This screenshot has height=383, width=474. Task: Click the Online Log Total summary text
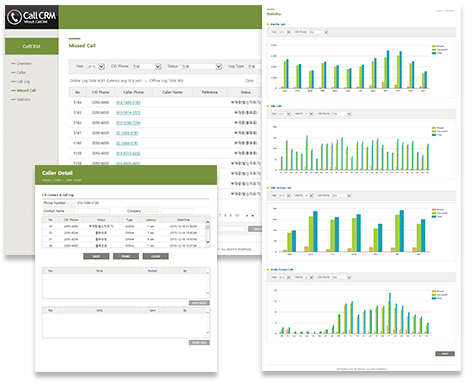[x=106, y=81]
